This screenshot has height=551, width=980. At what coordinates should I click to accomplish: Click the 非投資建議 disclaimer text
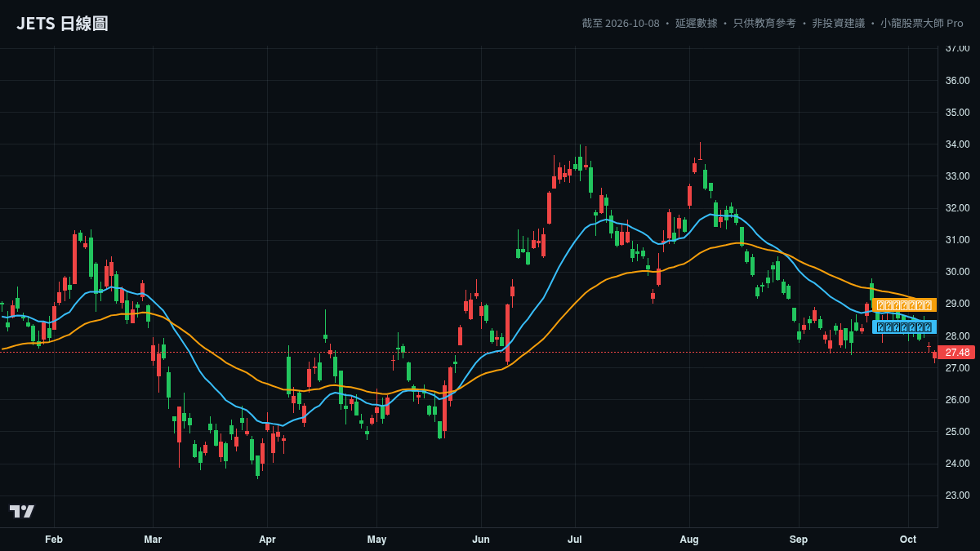point(838,23)
